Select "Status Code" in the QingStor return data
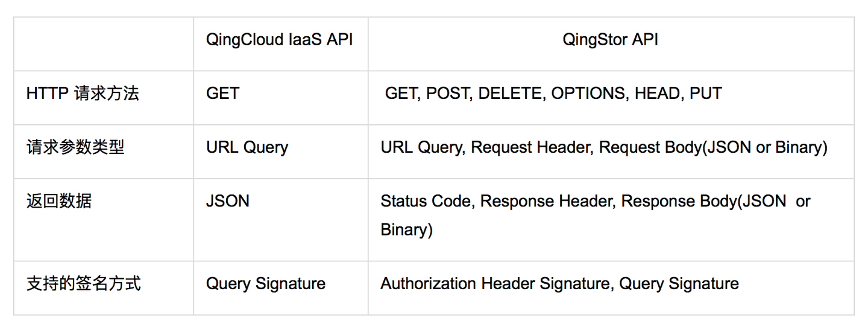This screenshot has width=868, height=332. click(425, 201)
